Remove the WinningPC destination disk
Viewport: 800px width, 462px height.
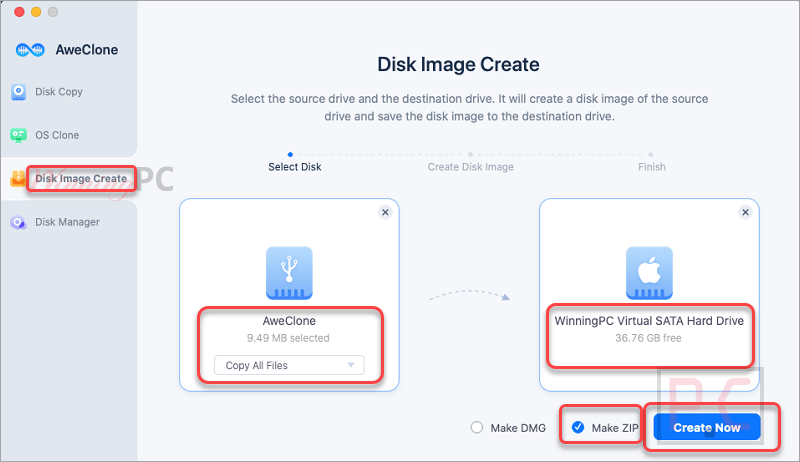click(745, 212)
